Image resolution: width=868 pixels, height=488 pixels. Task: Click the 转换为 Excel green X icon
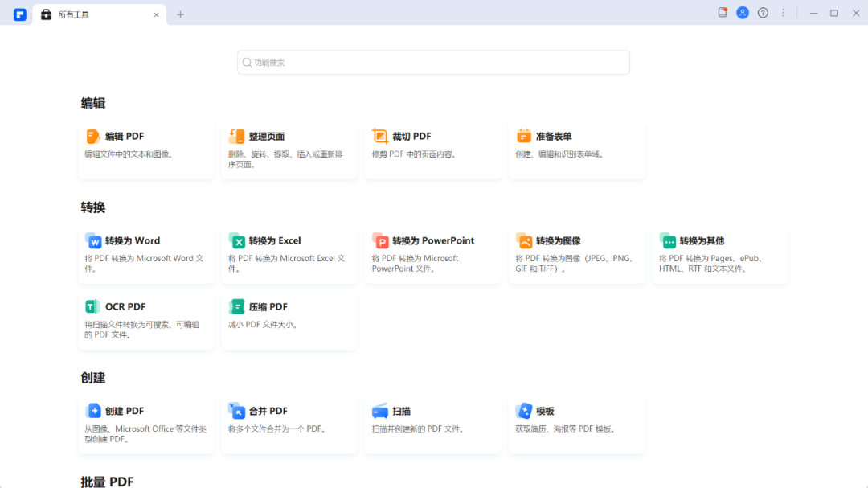[x=236, y=240]
